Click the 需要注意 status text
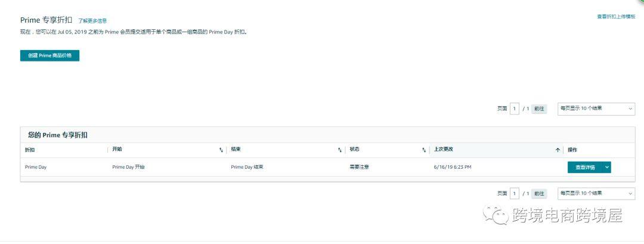 click(359, 167)
